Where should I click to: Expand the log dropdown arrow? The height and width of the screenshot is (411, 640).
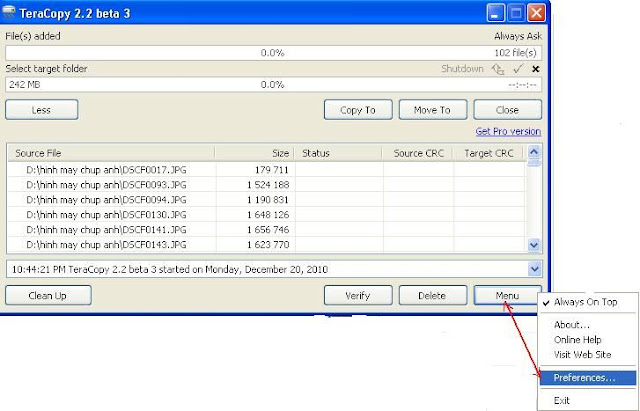(x=534, y=269)
